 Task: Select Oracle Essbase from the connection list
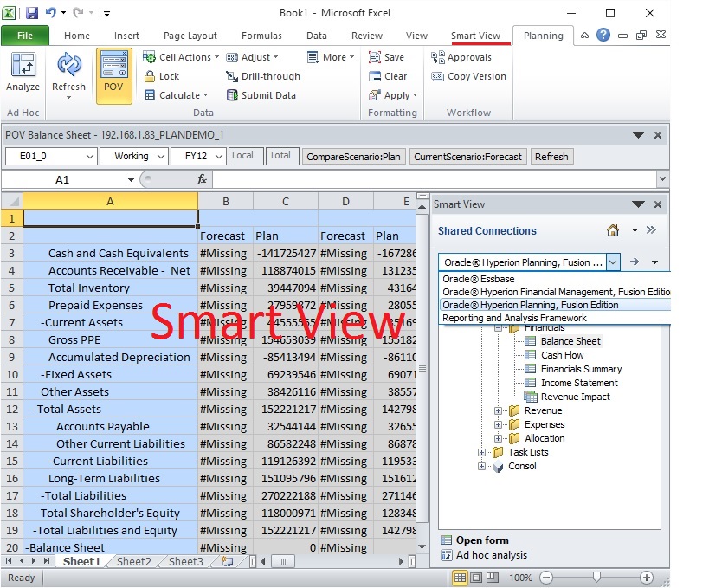coord(479,279)
